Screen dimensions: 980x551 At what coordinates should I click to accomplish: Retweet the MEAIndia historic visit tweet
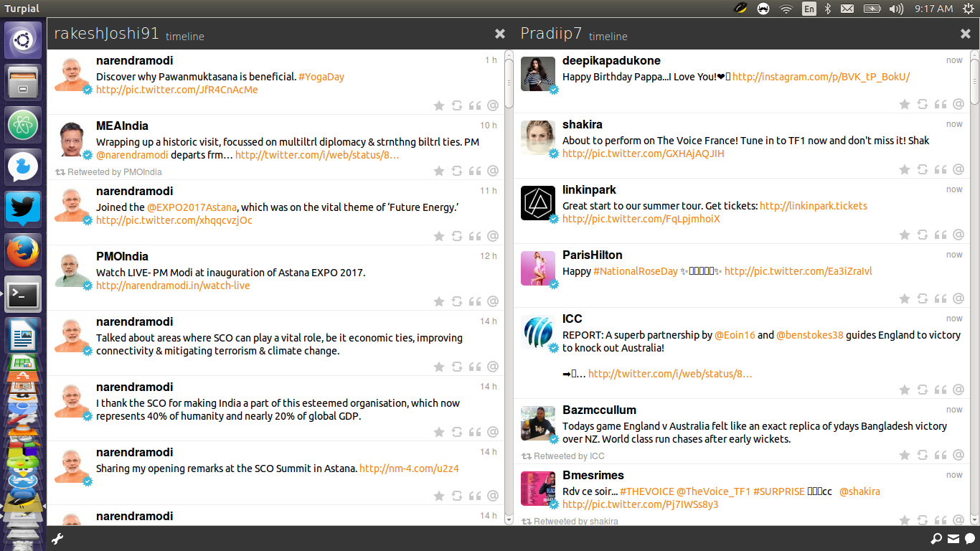pyautogui.click(x=457, y=171)
